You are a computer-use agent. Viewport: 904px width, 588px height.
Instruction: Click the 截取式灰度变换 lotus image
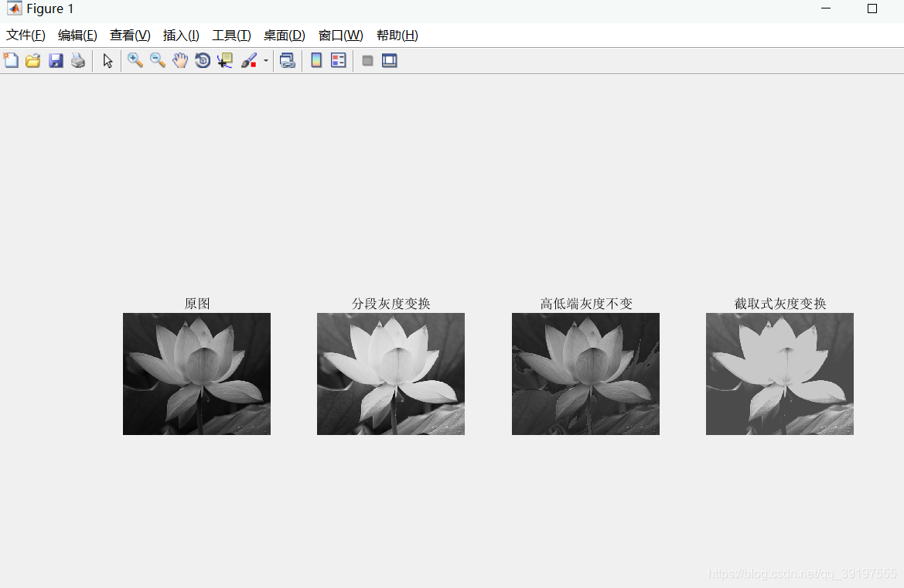point(780,374)
